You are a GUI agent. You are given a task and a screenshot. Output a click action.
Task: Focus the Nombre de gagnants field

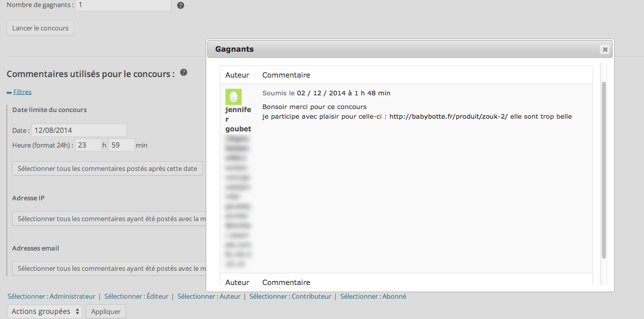pyautogui.click(x=123, y=5)
